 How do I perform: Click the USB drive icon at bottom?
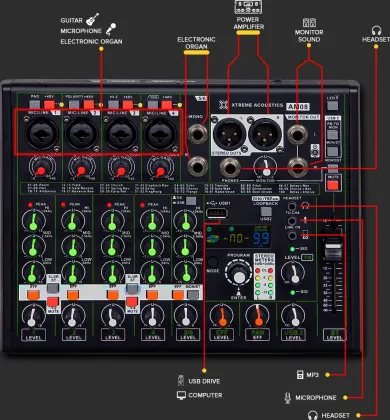pos(181,380)
